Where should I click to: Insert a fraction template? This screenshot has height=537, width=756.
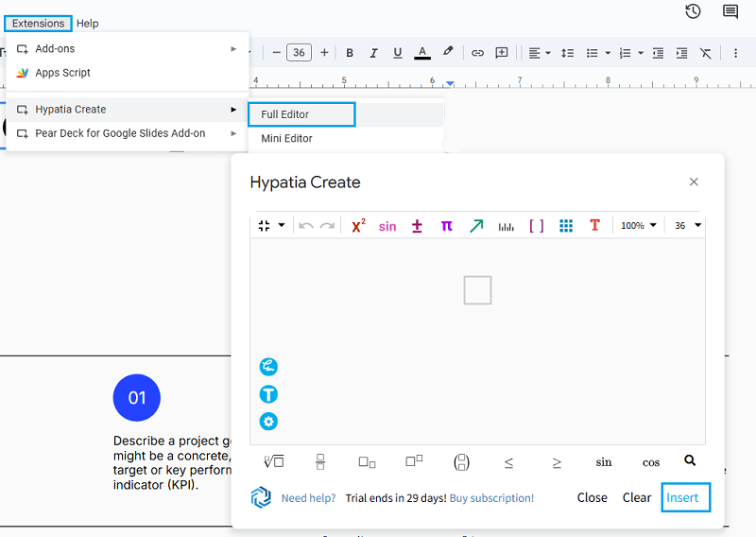pos(320,461)
